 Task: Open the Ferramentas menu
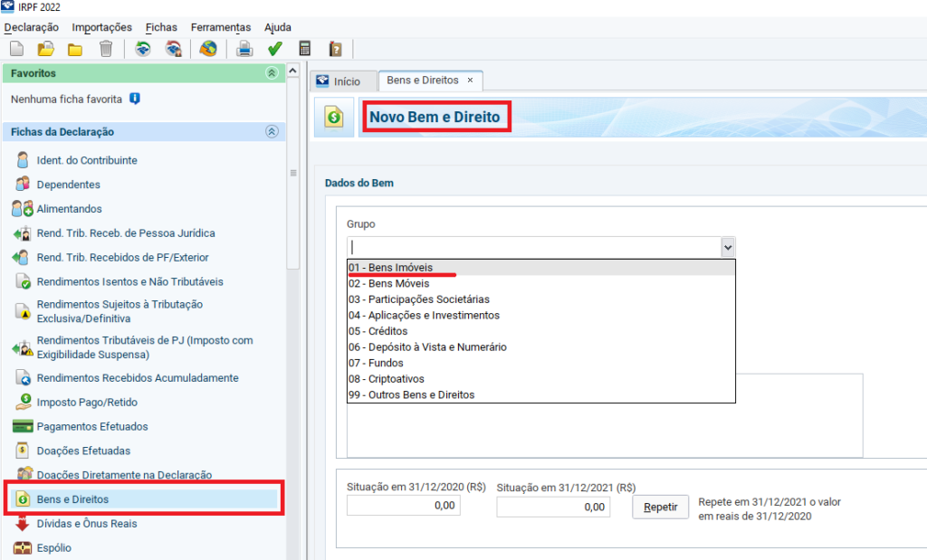[221, 27]
